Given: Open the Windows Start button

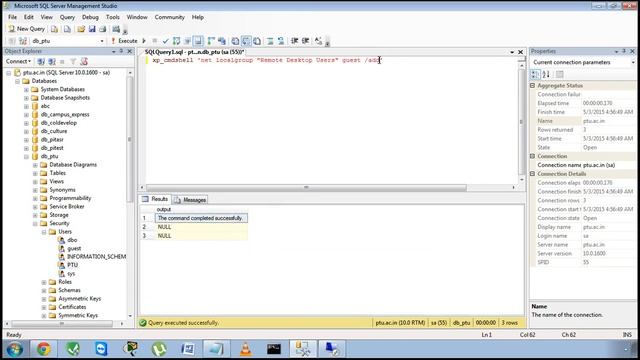Looking at the screenshot, I should 14,349.
